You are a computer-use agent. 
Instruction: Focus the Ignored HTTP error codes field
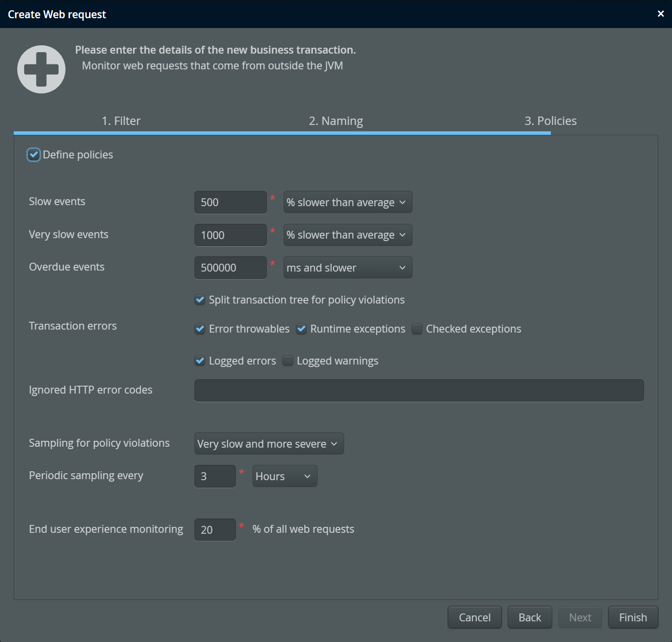[x=419, y=391]
